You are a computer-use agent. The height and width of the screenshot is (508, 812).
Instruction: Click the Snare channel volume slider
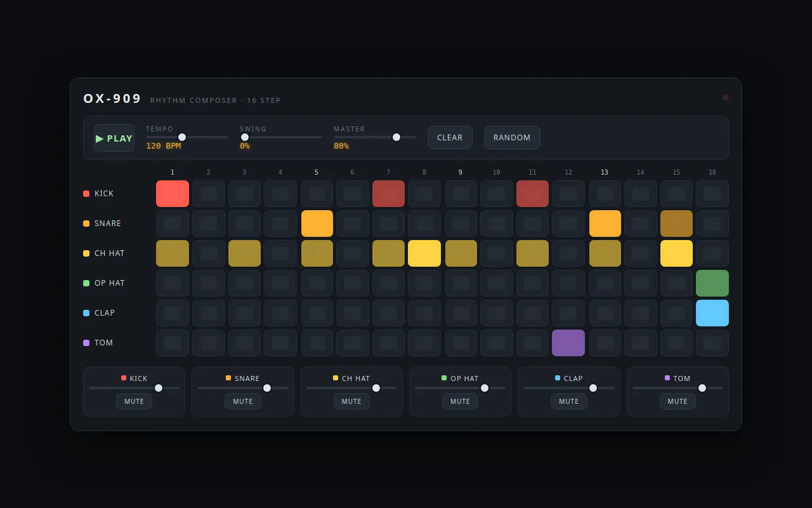point(243,388)
